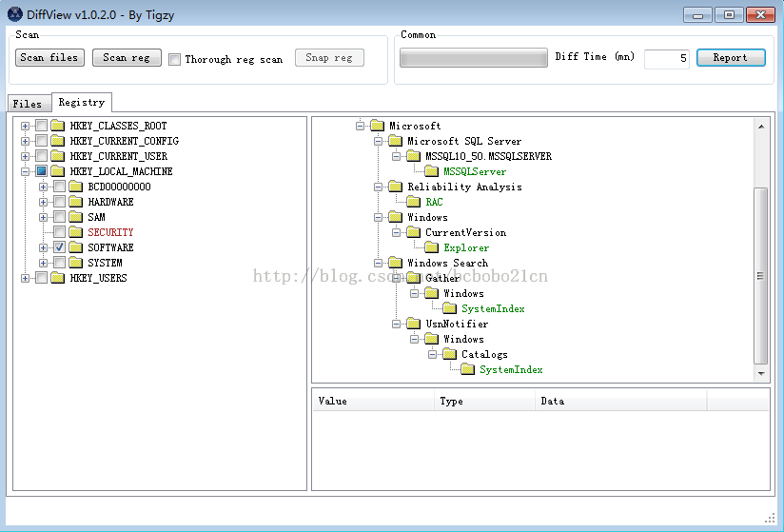Collapse the Reliability Analysis node
The width and height of the screenshot is (784, 532).
point(378,187)
